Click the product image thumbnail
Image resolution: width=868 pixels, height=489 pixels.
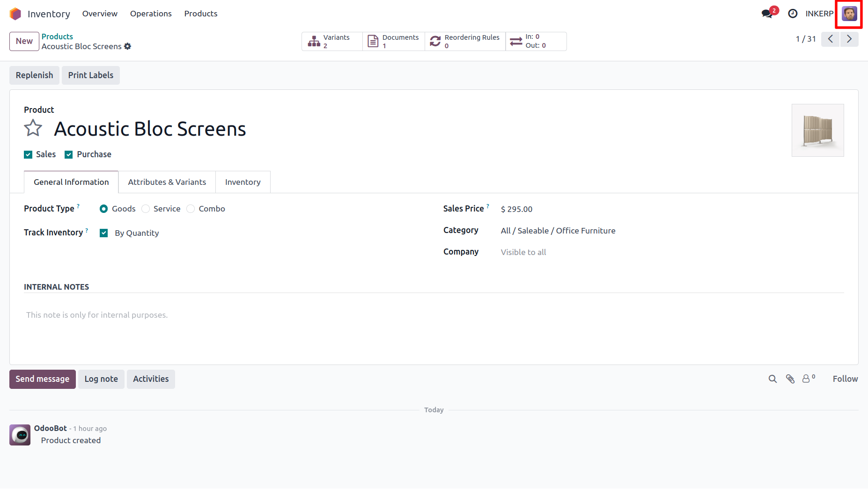point(817,131)
